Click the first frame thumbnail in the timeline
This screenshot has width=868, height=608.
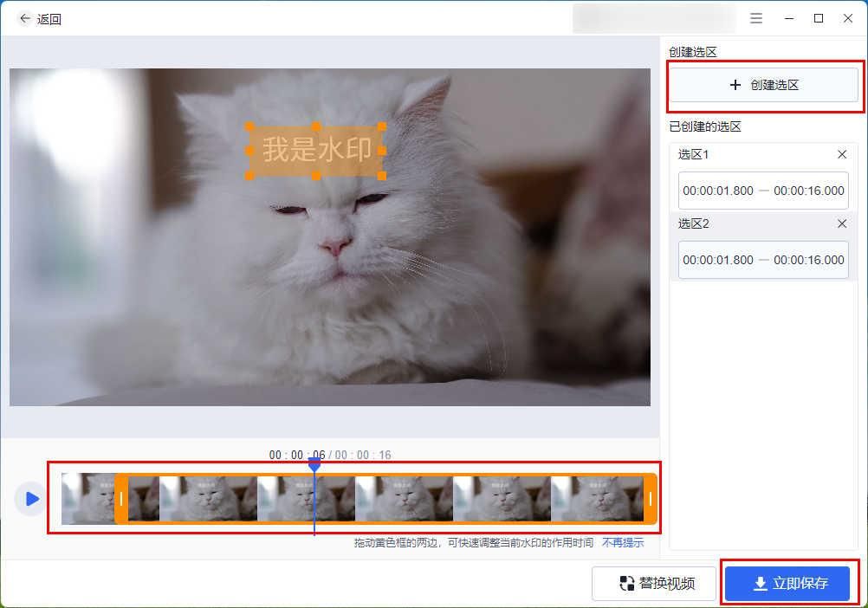point(87,499)
